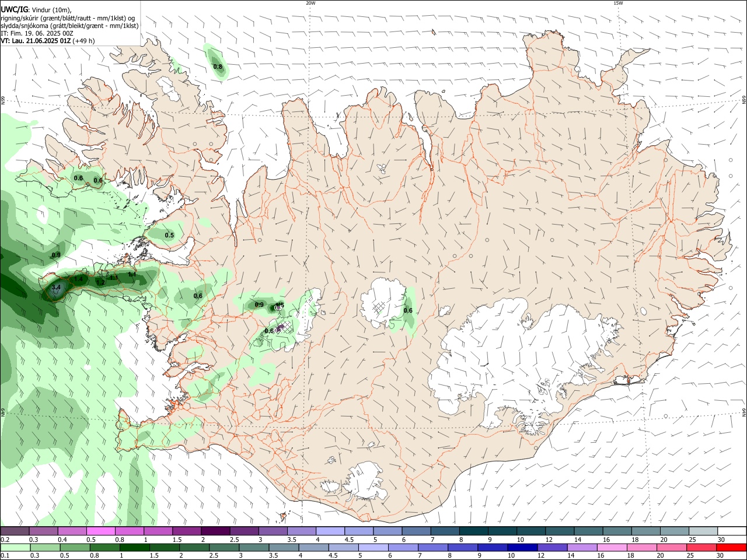747x560 pixels.
Task: Pick the darkest green 1 rain swatch
Action: (x=134, y=548)
